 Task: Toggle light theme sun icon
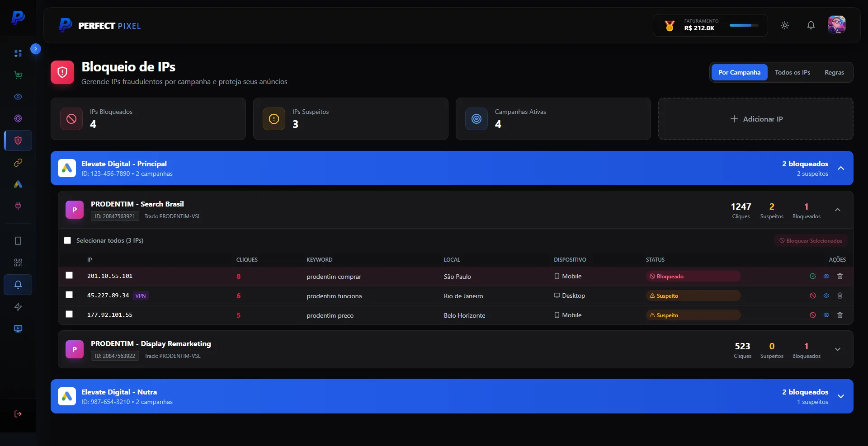point(785,25)
